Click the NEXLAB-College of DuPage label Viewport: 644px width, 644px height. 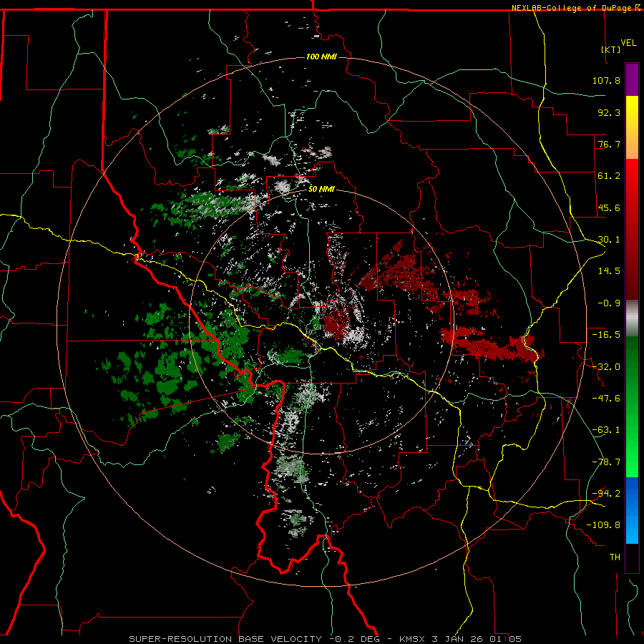[575, 8]
